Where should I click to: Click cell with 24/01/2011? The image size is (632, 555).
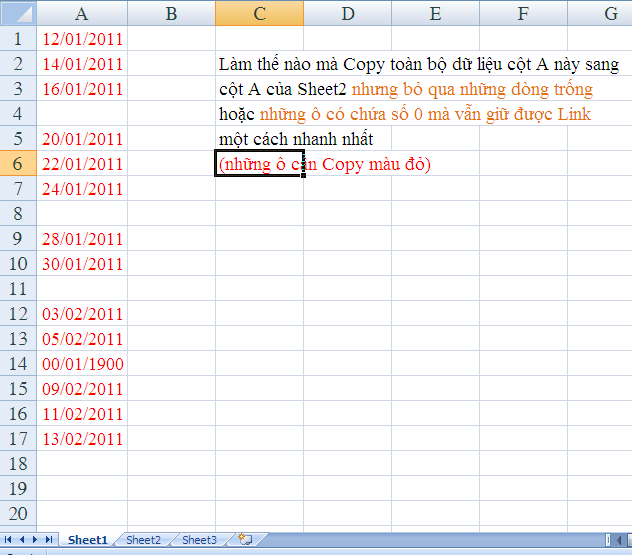(x=82, y=189)
